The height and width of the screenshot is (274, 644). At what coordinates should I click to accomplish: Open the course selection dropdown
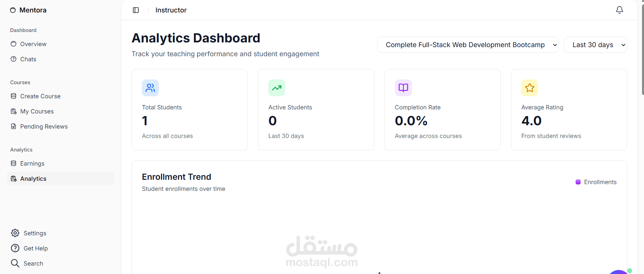pyautogui.click(x=467, y=45)
